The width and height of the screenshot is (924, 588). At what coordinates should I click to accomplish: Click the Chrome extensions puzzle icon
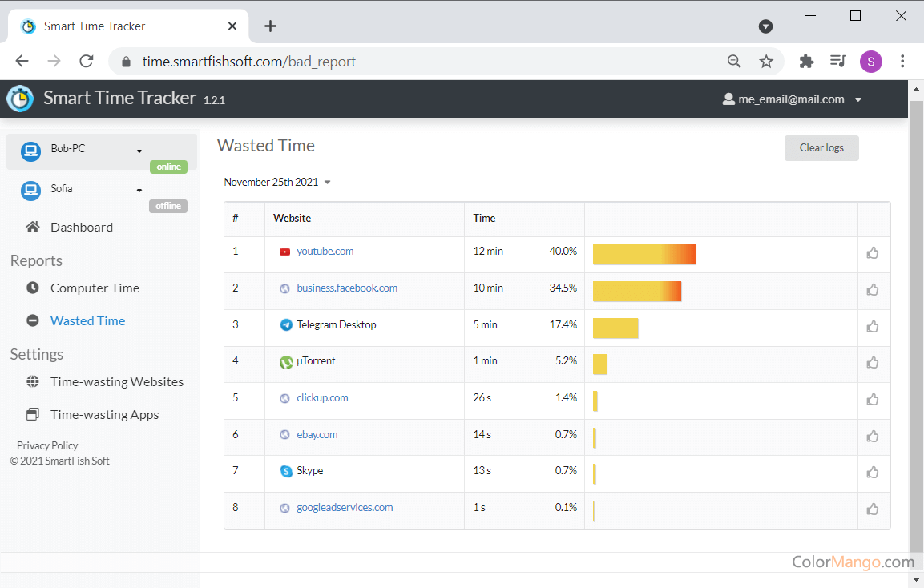point(806,62)
